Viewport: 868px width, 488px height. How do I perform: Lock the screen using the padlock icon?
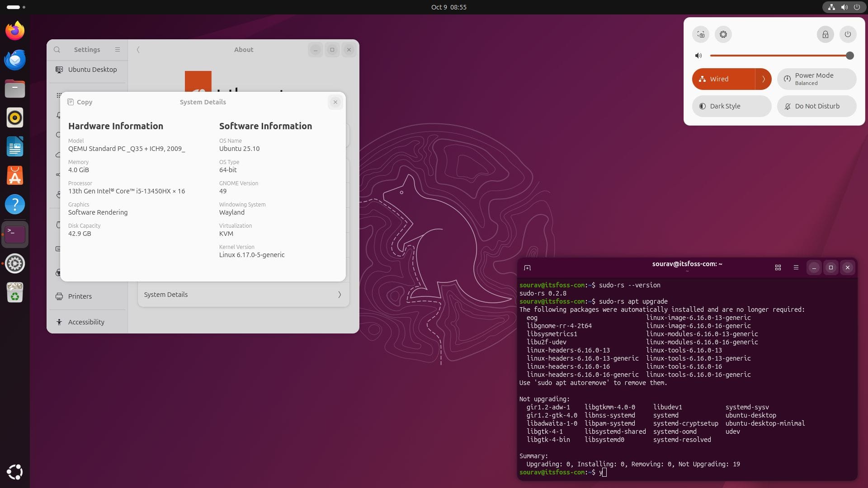coord(826,34)
